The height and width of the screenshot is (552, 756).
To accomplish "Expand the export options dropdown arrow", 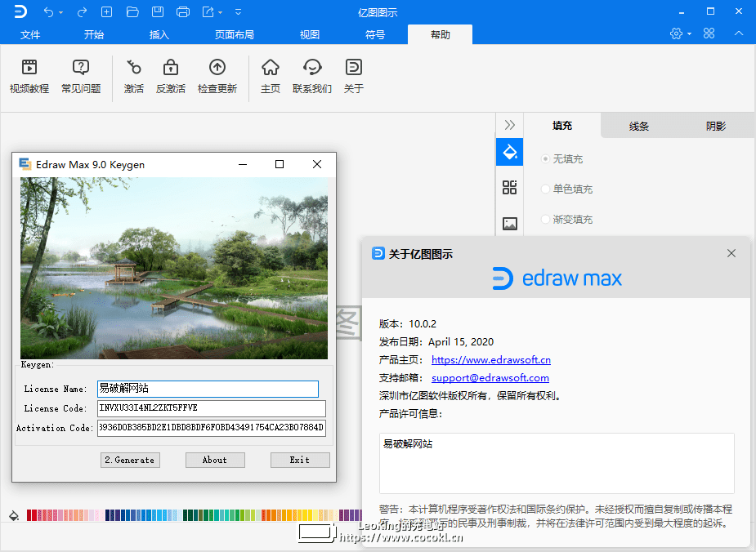I will click(x=221, y=12).
